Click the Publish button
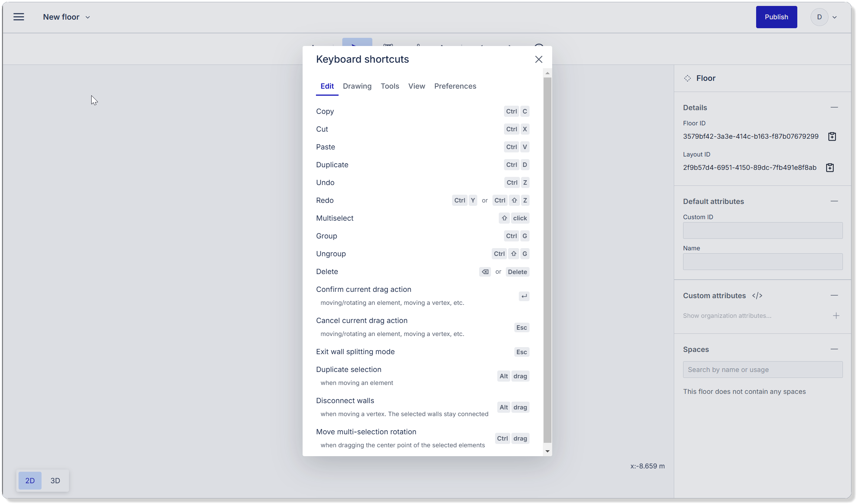 pyautogui.click(x=776, y=17)
